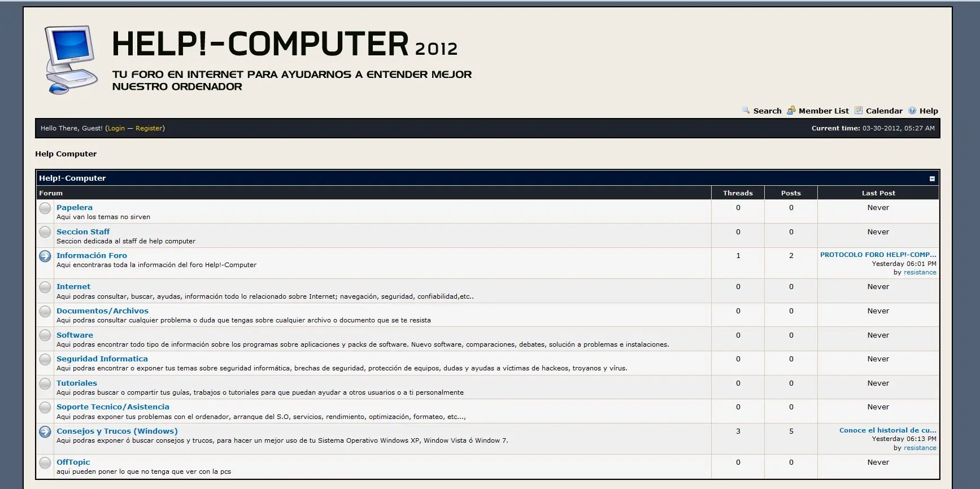The width and height of the screenshot is (980, 489).
Task: Open the Help!-Computer category title link
Action: [72, 178]
